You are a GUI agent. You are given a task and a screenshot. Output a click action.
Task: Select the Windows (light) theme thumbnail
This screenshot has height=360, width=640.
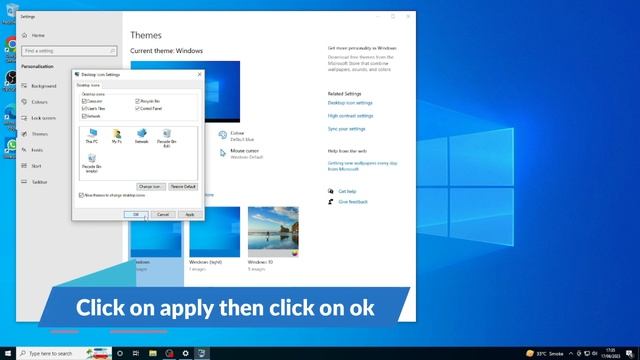215,232
